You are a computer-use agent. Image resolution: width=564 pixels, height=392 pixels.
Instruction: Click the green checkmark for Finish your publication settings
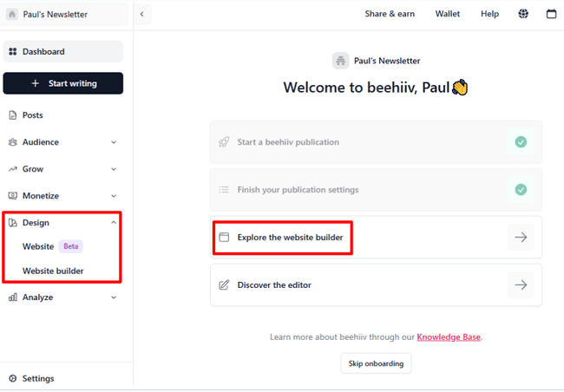(521, 190)
